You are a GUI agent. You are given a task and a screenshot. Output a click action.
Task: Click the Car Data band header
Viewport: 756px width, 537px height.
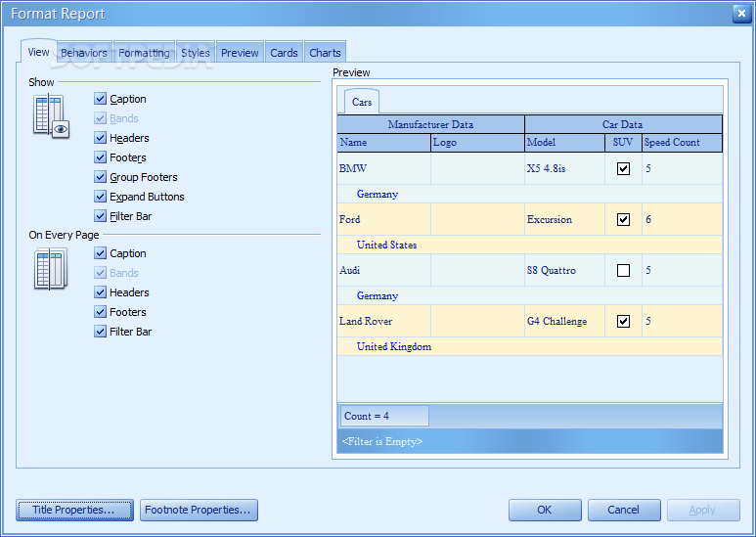point(623,124)
